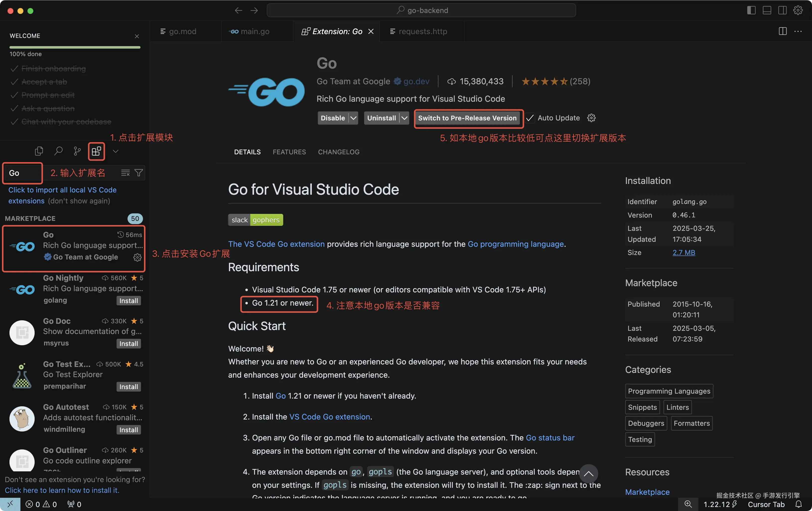
Task: Open the Extensions view icon
Action: pyautogui.click(x=96, y=151)
